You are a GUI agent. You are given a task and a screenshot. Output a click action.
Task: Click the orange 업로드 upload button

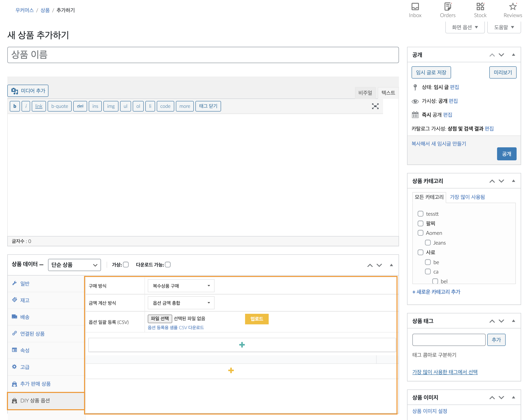click(256, 319)
